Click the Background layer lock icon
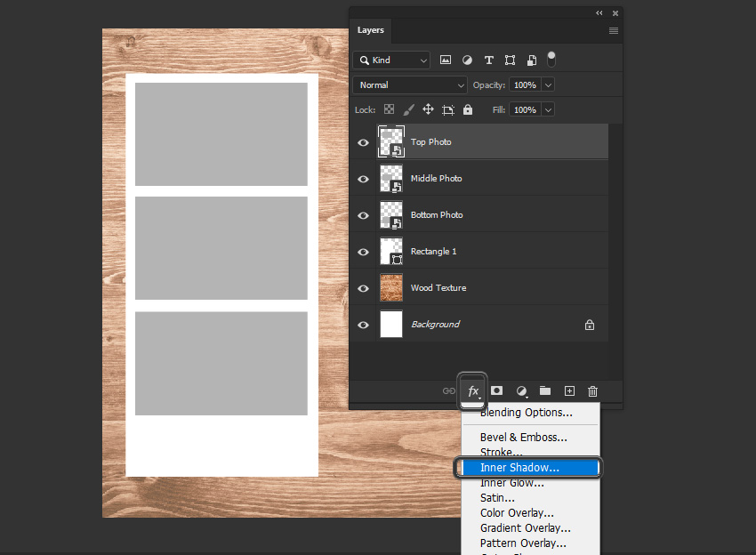The height and width of the screenshot is (555, 756). click(x=589, y=325)
